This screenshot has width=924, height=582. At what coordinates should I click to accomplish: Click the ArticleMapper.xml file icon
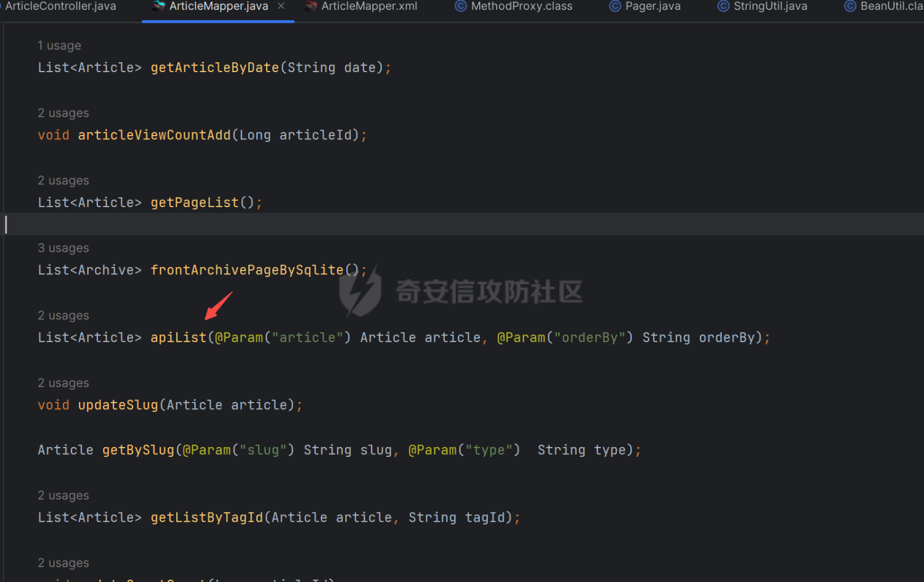coord(311,6)
